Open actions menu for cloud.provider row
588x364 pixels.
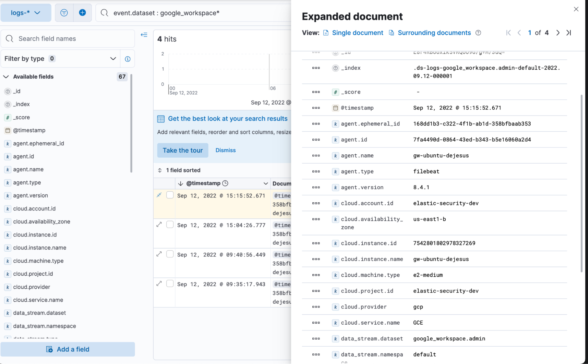click(x=316, y=307)
